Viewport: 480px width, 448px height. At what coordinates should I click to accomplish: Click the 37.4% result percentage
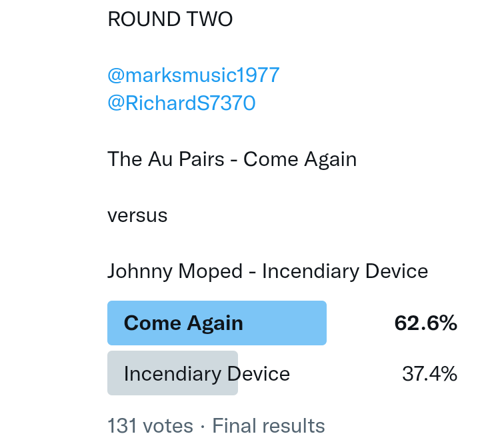(x=429, y=374)
